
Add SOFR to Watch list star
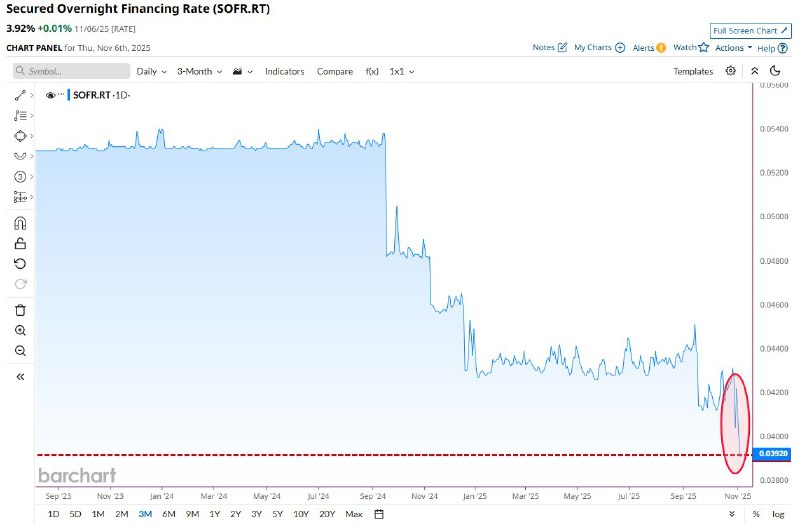coord(704,47)
